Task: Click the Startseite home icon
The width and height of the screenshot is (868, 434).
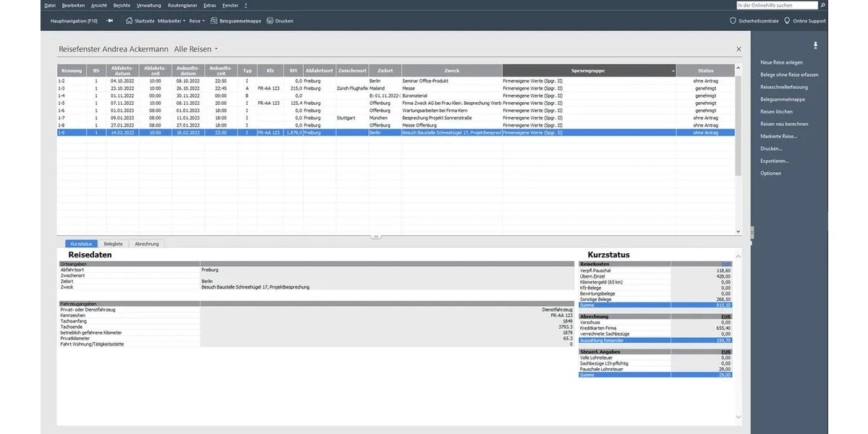Action: point(129,21)
